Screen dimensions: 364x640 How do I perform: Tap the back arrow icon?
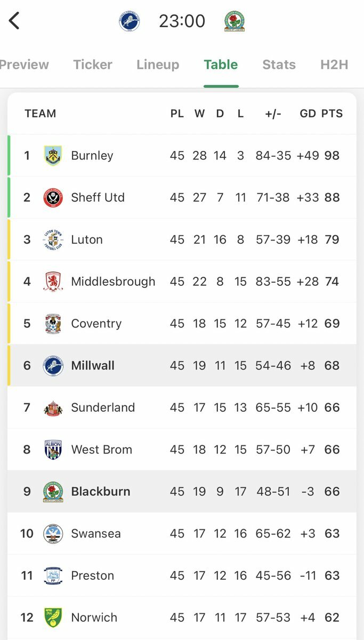tap(14, 21)
